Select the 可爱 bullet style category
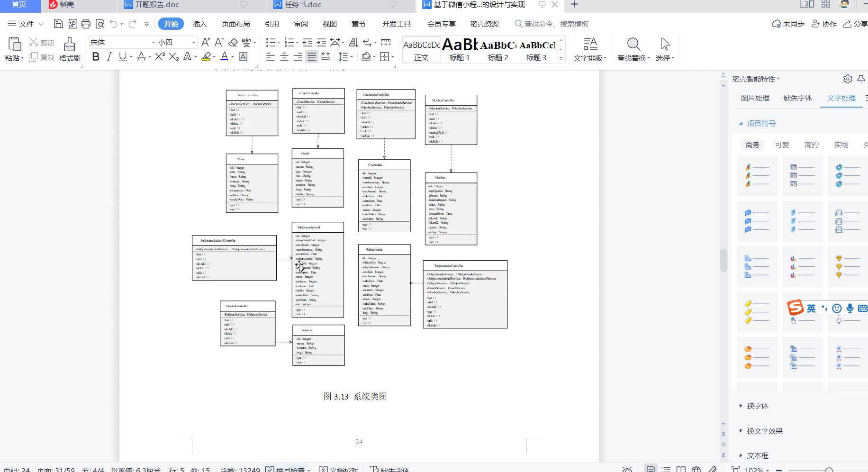Screen dimensions: 868x472 pyautogui.click(x=782, y=145)
